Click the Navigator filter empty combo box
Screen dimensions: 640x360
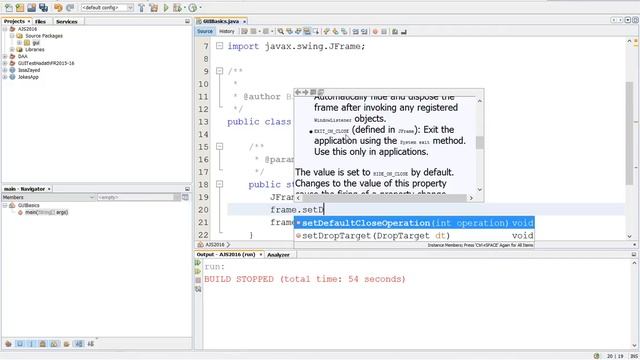pos(139,197)
